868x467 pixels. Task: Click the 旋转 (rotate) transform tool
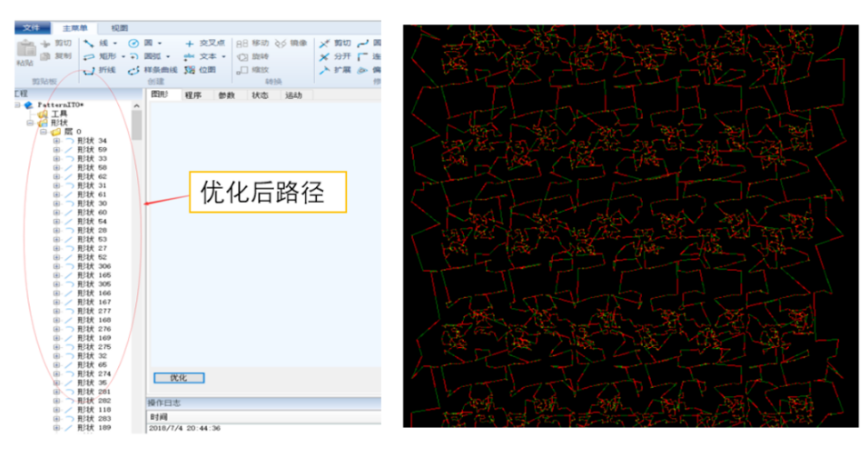253,56
